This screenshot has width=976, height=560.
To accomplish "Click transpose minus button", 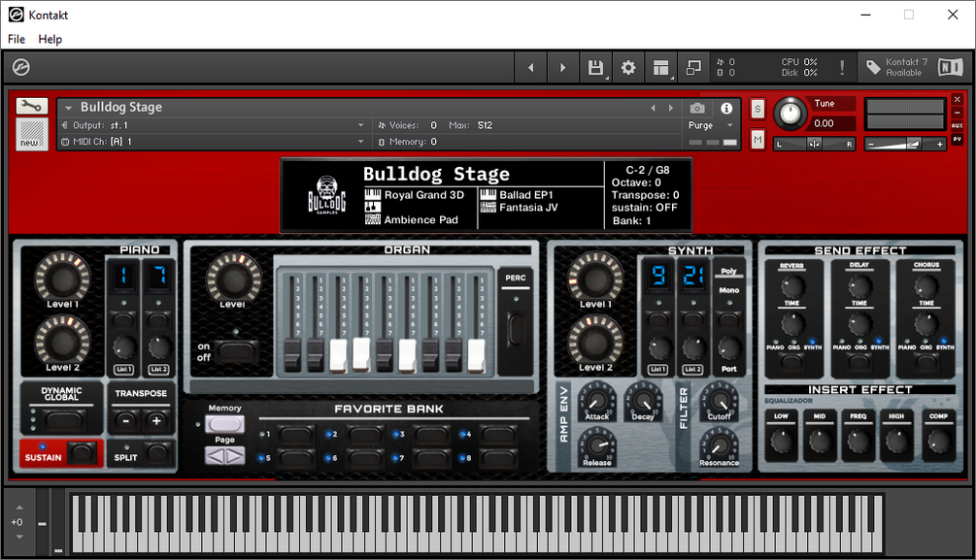I will click(x=125, y=421).
